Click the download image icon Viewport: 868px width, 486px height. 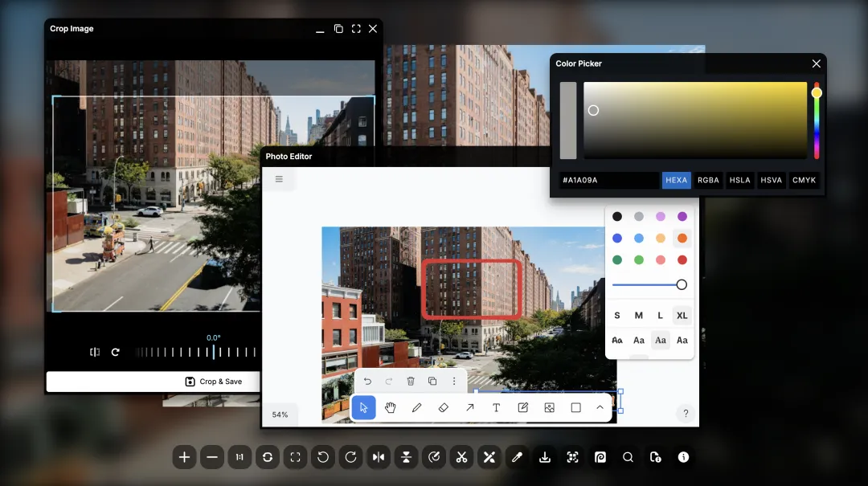pyautogui.click(x=545, y=457)
